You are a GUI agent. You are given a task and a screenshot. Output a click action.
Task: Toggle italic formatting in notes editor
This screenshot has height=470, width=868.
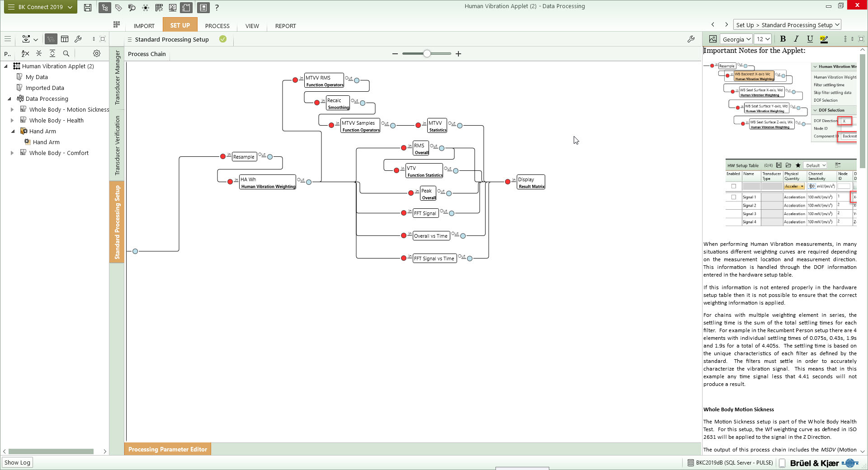(796, 39)
